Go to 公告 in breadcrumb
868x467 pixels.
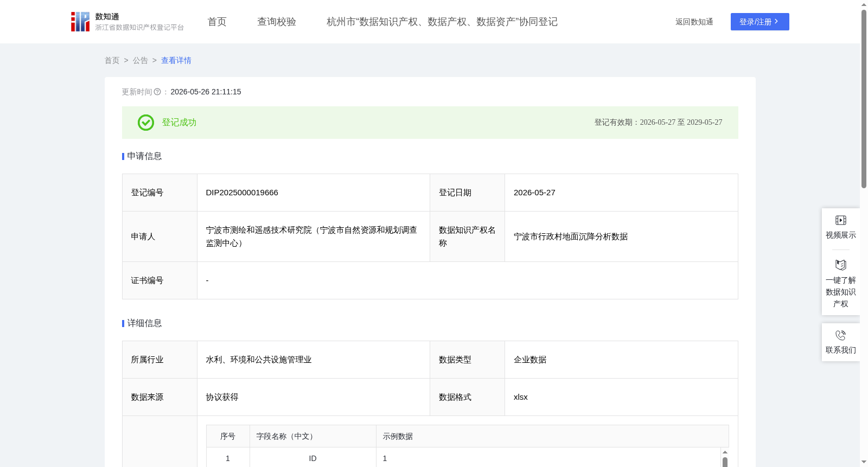pos(141,60)
